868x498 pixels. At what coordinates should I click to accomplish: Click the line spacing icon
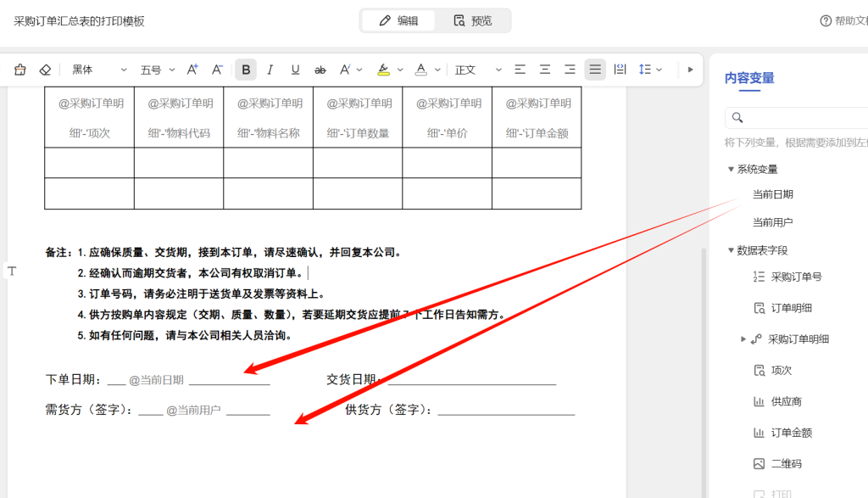coord(645,70)
